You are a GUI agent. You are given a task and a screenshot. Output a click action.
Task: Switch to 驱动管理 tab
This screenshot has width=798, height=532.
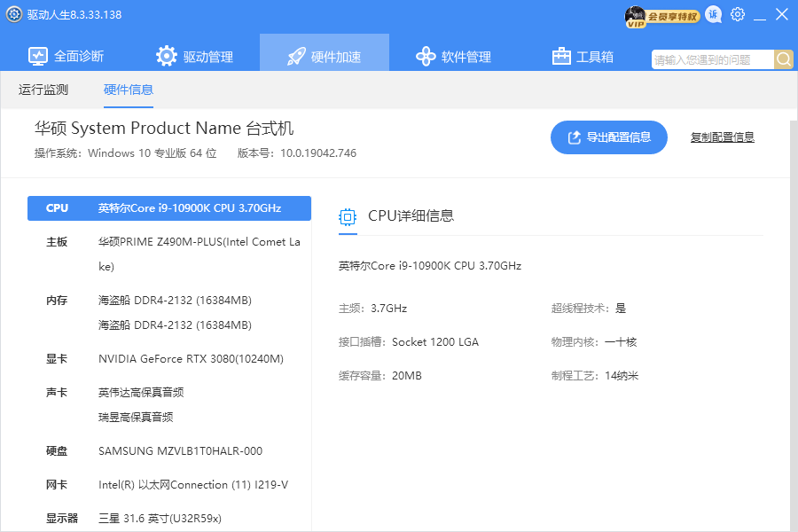point(195,56)
